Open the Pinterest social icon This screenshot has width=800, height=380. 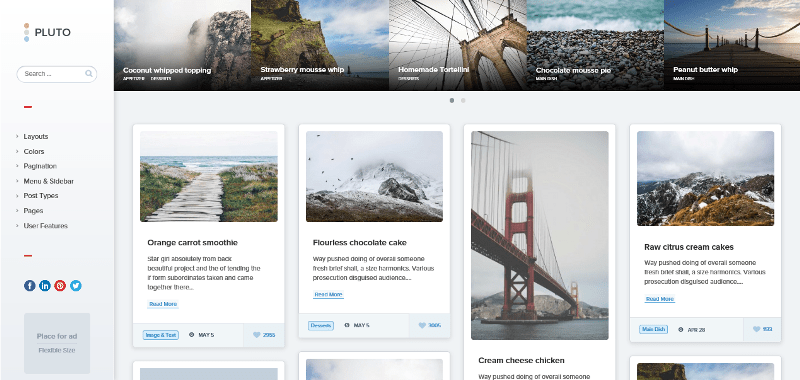(x=60, y=286)
